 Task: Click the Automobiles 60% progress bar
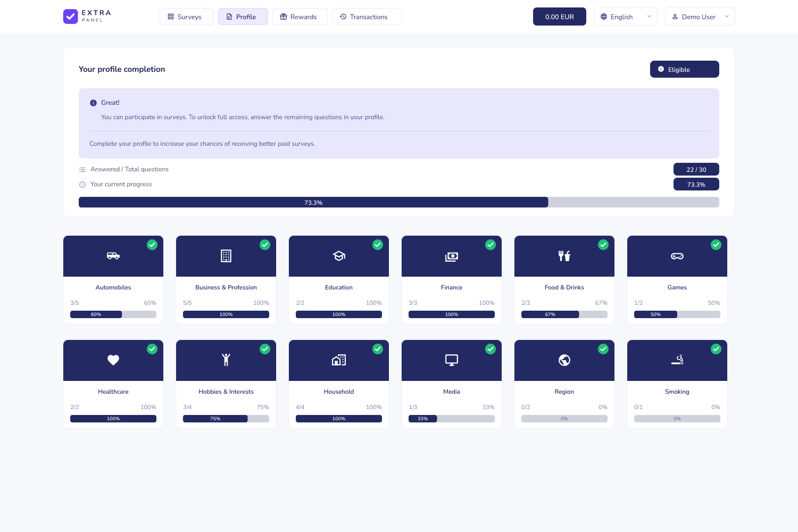(x=113, y=314)
